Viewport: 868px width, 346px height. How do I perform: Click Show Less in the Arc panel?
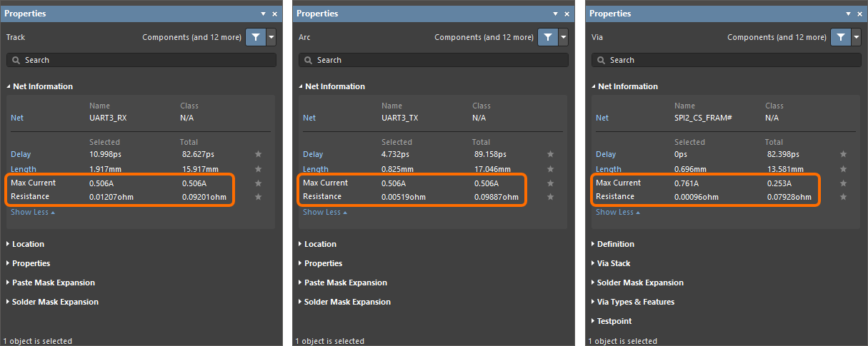click(321, 212)
